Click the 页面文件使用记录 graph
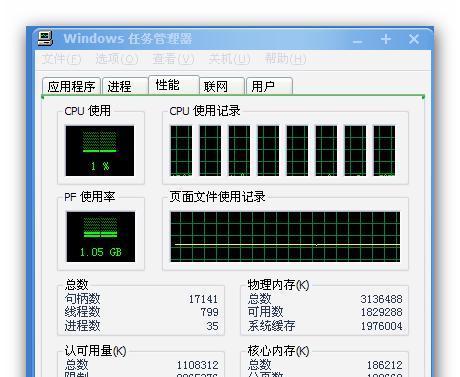Image resolution: width=460 pixels, height=377 pixels. [x=285, y=237]
